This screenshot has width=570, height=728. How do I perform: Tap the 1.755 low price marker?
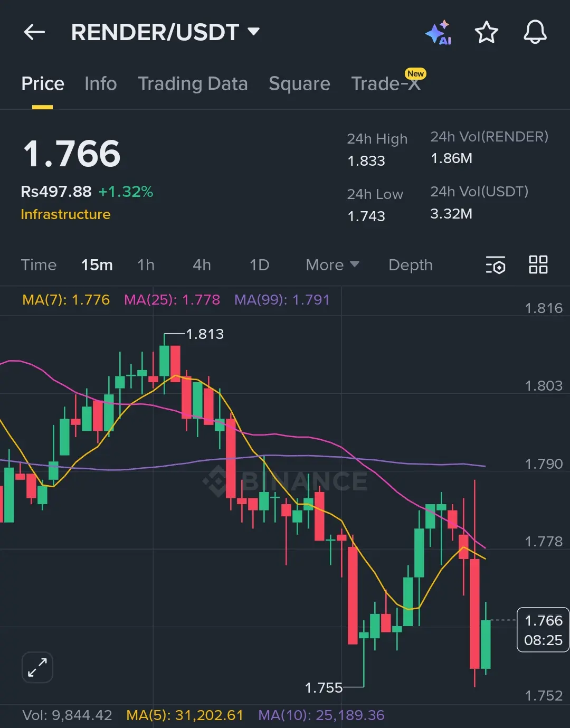coord(324,687)
